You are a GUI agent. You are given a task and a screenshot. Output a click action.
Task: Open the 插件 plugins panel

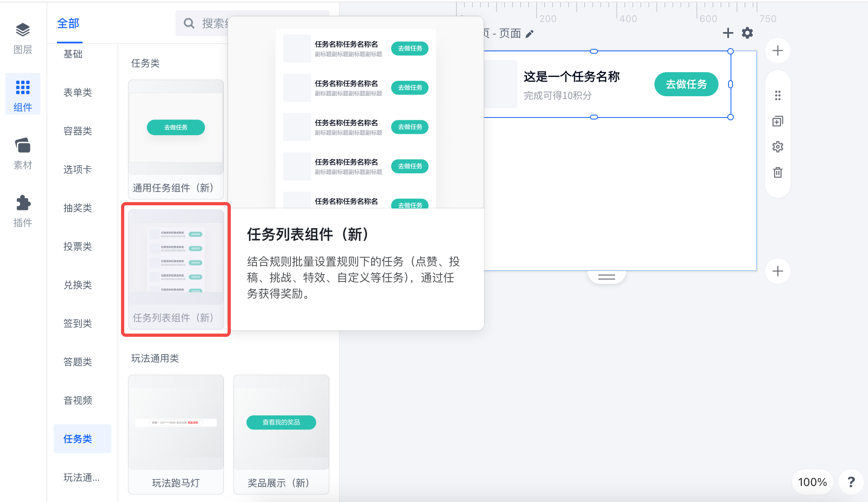coord(23,211)
